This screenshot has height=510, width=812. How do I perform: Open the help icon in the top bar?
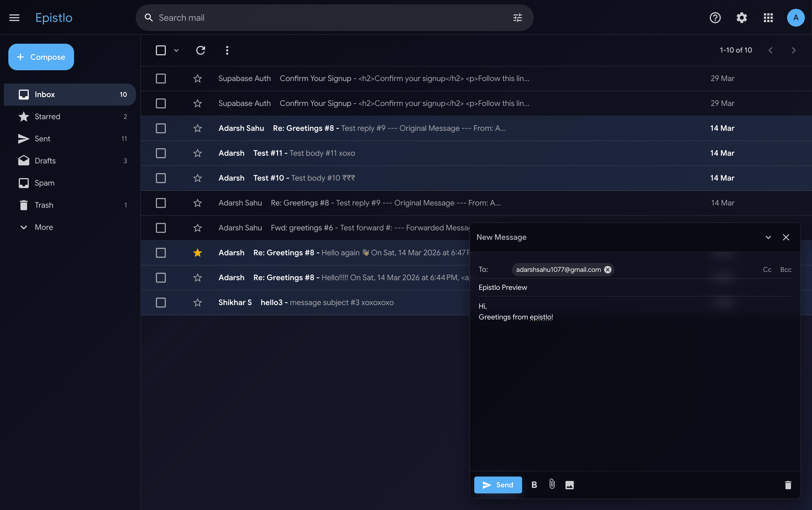715,17
